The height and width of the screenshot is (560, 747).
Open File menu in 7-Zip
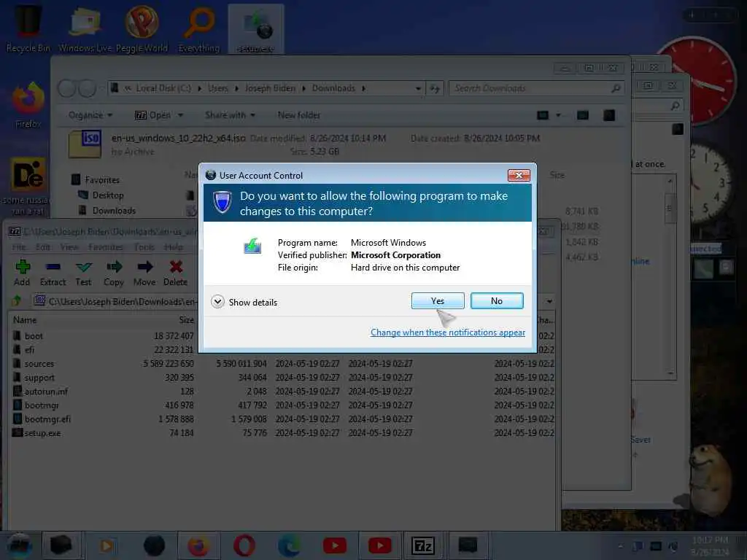(19, 247)
